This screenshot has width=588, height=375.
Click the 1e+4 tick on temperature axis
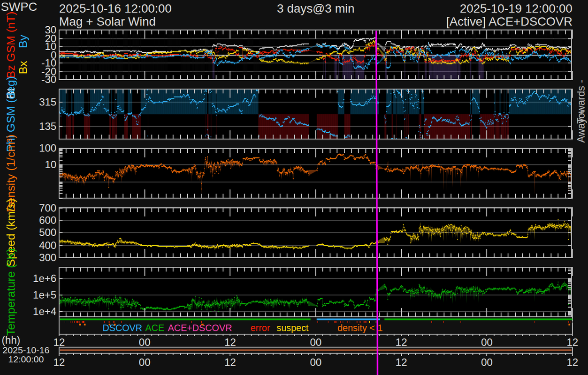(45, 311)
